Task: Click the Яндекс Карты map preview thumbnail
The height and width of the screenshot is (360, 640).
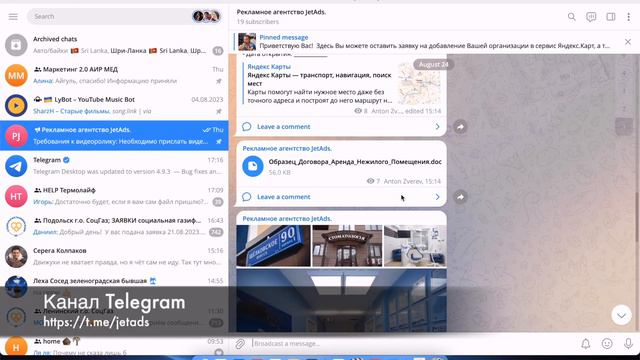Action: pyautogui.click(x=420, y=84)
